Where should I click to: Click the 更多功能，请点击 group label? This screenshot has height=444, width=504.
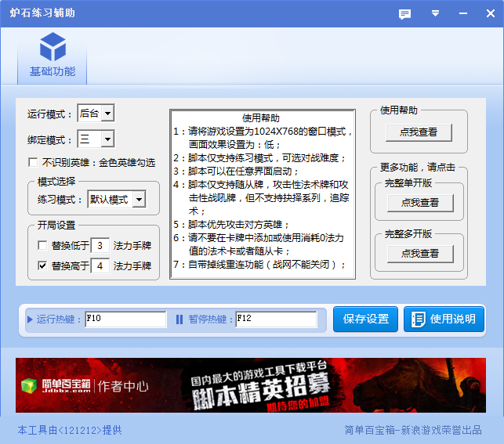[x=418, y=168]
